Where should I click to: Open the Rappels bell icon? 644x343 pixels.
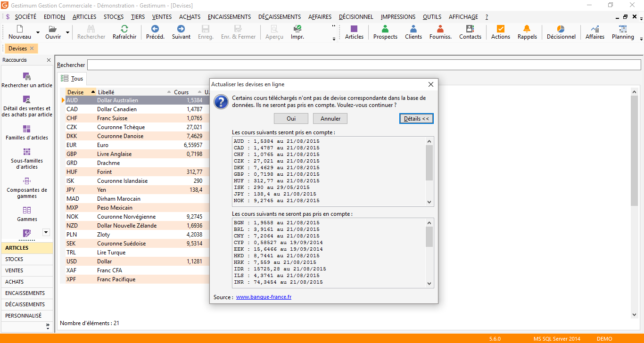(527, 29)
